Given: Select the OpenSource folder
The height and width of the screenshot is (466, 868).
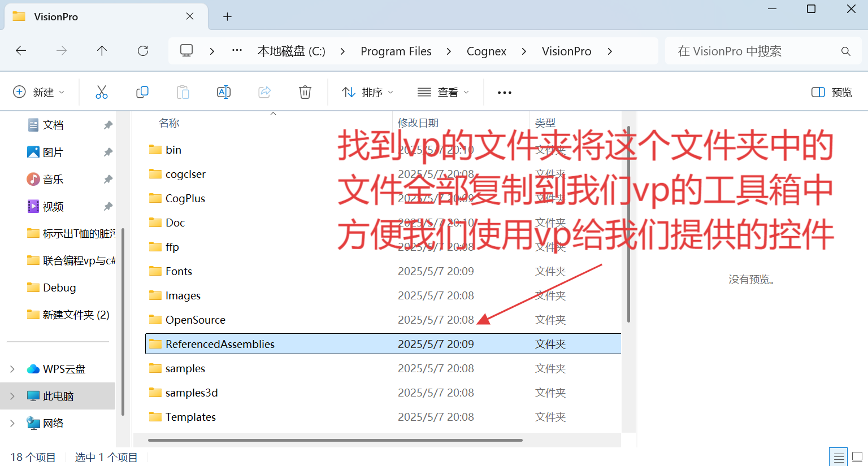Looking at the screenshot, I should coord(196,320).
